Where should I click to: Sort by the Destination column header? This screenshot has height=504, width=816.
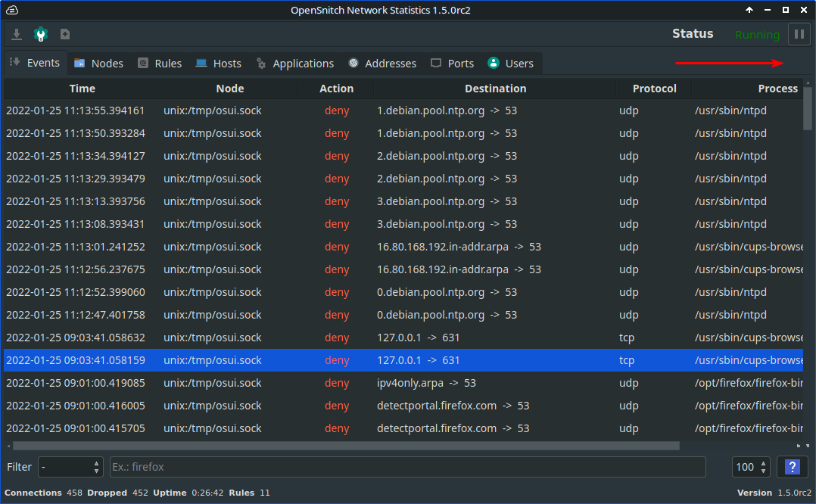click(495, 89)
